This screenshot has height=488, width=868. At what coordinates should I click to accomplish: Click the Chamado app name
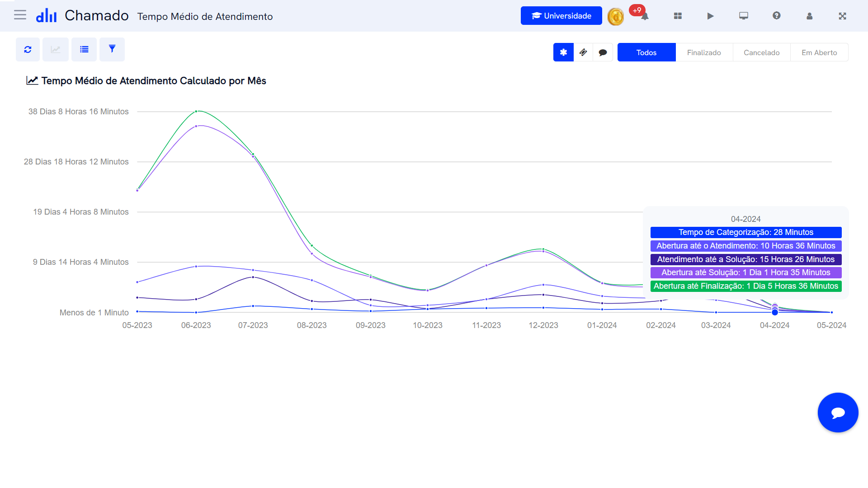click(x=97, y=16)
